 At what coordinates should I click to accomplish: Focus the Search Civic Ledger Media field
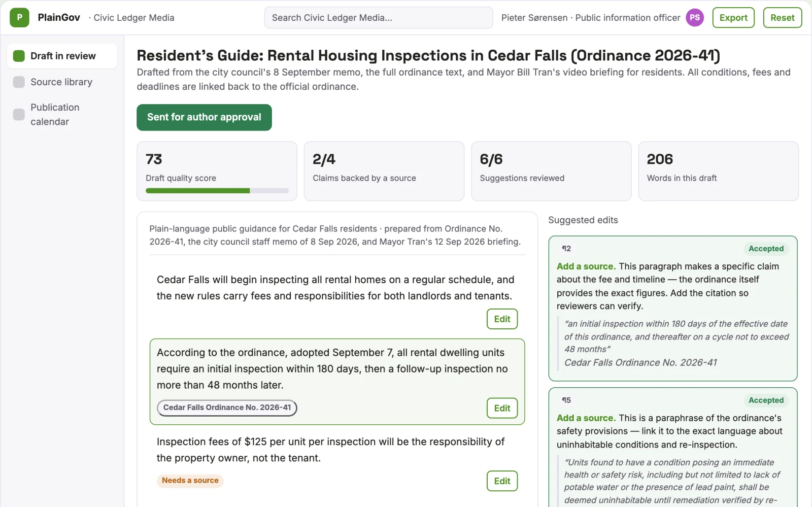point(379,18)
